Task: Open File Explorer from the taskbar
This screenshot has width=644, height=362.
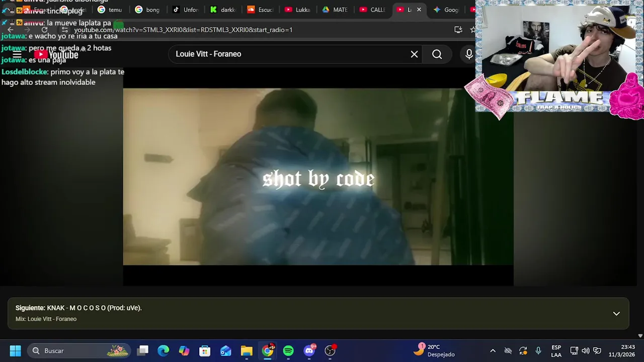Action: coord(247,350)
